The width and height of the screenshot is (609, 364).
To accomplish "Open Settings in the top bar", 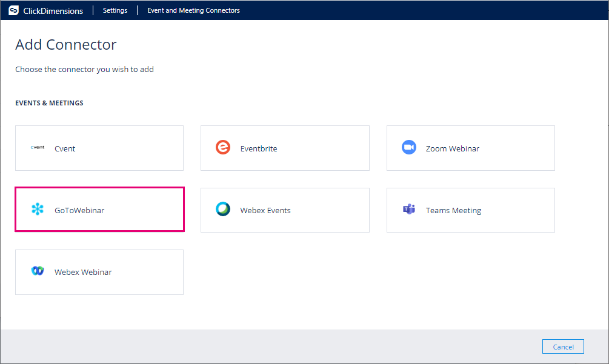I will 115,10.
